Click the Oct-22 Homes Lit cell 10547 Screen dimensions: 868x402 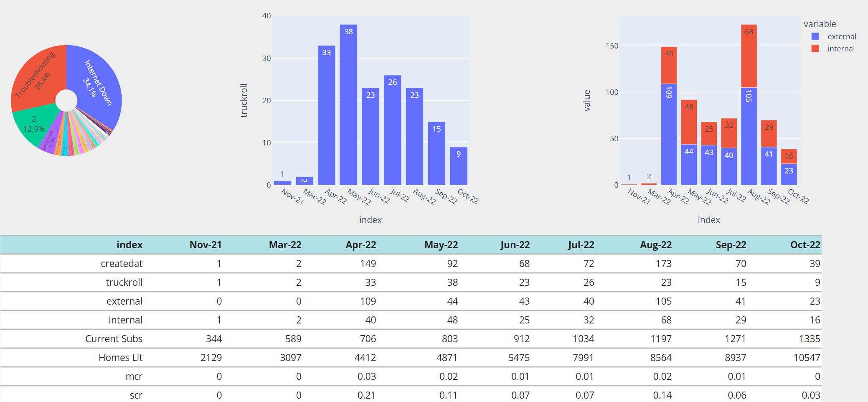click(x=807, y=357)
